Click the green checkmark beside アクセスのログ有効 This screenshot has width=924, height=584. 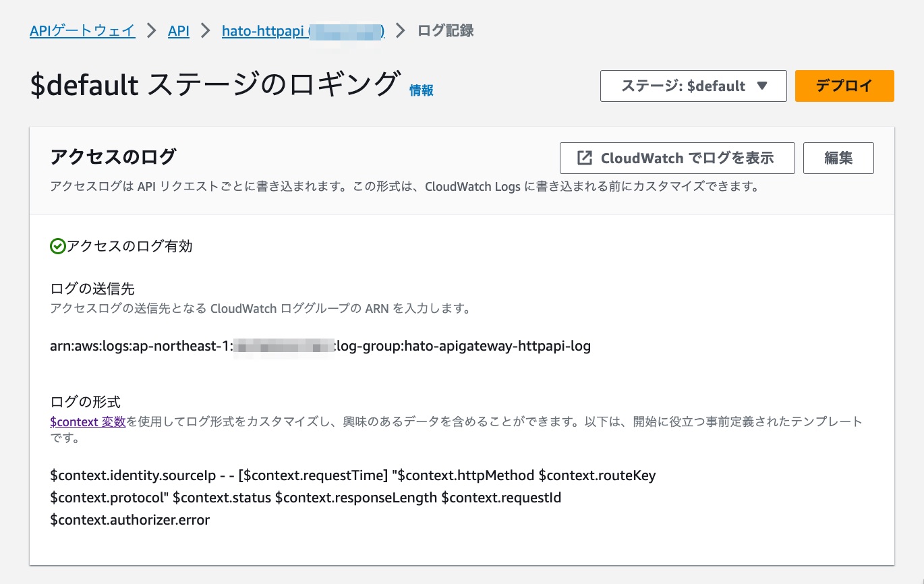(57, 246)
